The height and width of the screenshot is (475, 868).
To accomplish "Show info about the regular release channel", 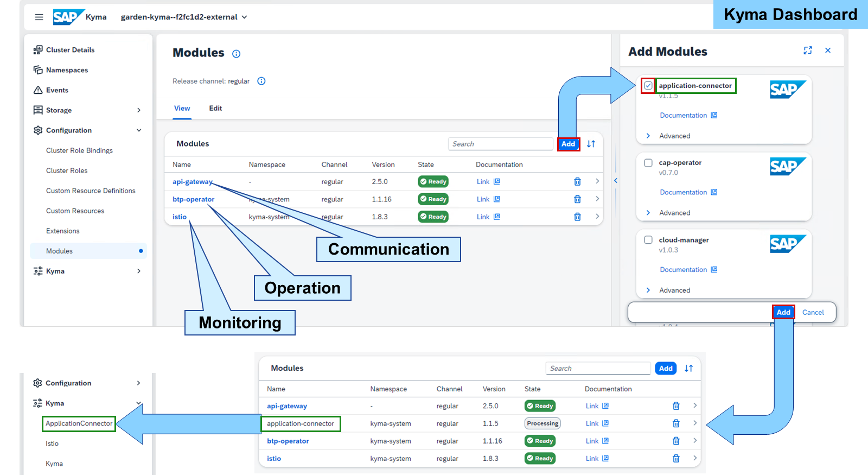I will pos(261,81).
